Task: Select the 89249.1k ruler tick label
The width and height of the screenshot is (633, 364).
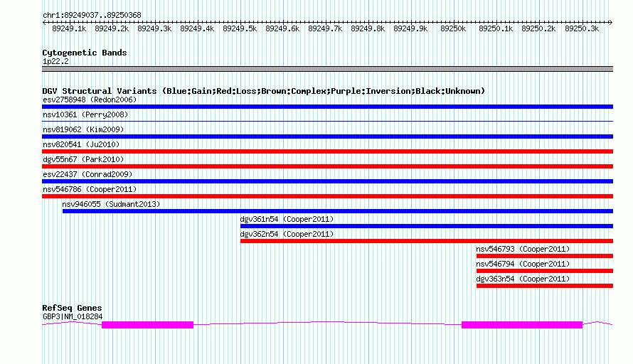Action: [69, 28]
